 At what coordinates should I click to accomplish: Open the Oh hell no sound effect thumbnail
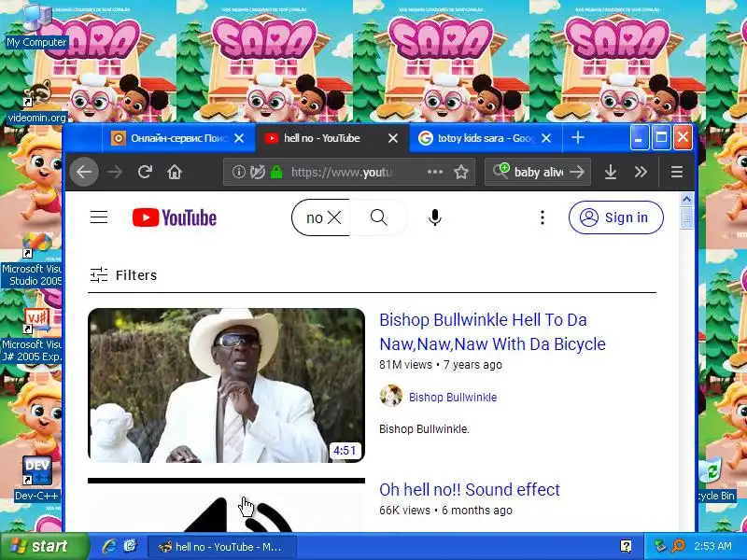click(226, 505)
